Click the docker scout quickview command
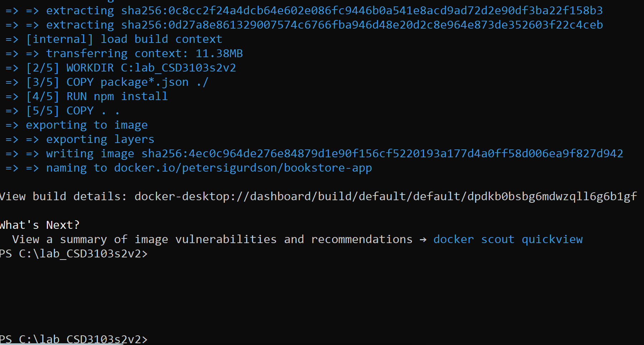Screen dimensions: 644x345 pos(508,239)
